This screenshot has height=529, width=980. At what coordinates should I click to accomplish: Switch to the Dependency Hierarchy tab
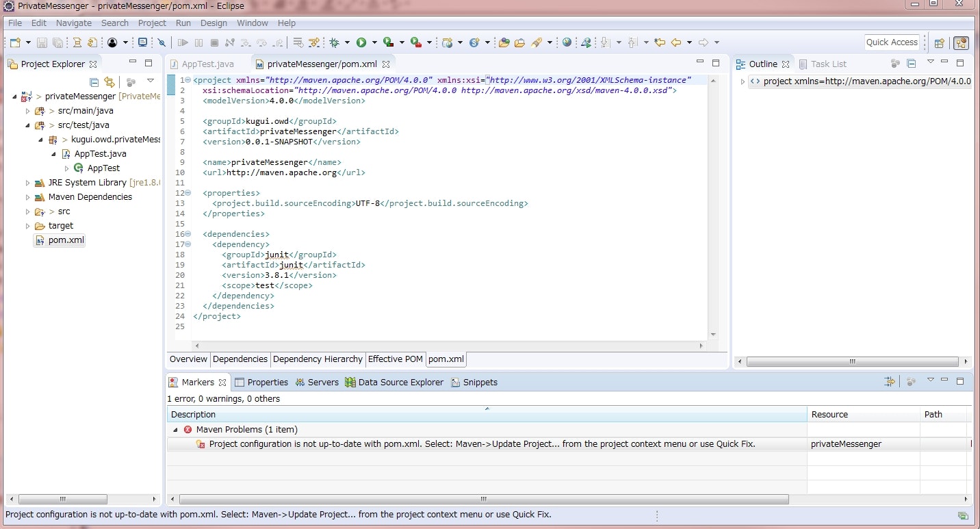(x=318, y=359)
